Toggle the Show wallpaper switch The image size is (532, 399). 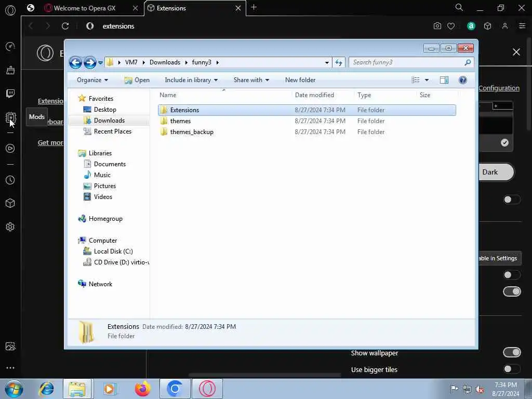coord(512,353)
